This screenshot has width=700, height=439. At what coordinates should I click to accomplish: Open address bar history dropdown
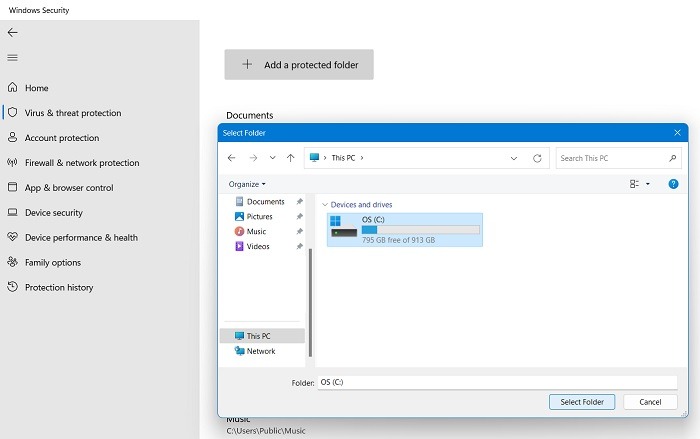coord(514,158)
